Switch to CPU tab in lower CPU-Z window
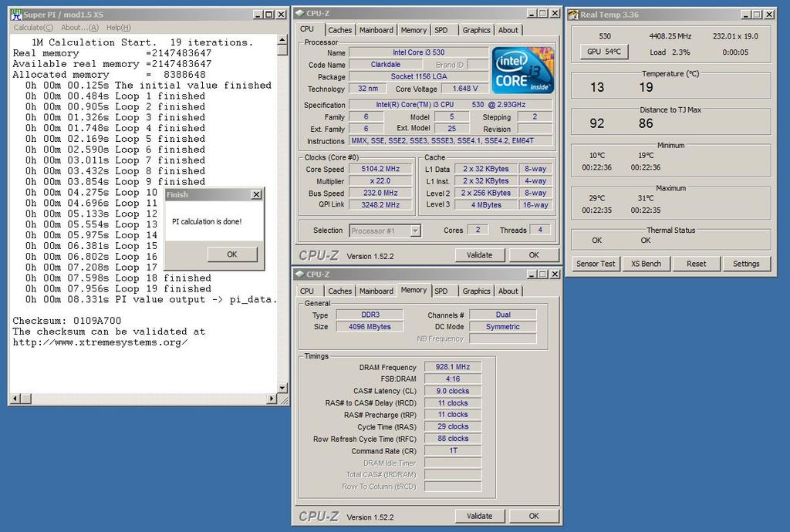This screenshot has width=790, height=532. pos(307,291)
